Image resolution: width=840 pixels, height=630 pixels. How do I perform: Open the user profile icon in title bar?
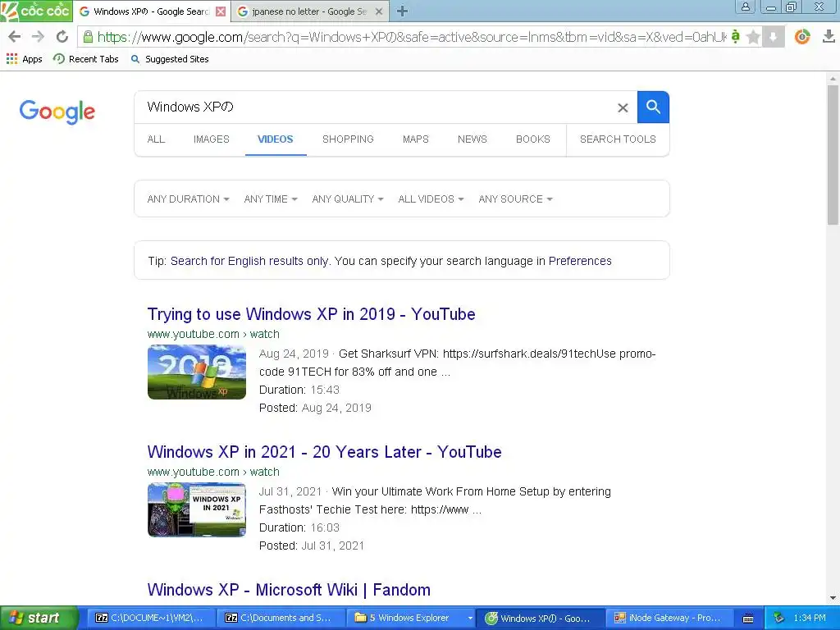[745, 7]
